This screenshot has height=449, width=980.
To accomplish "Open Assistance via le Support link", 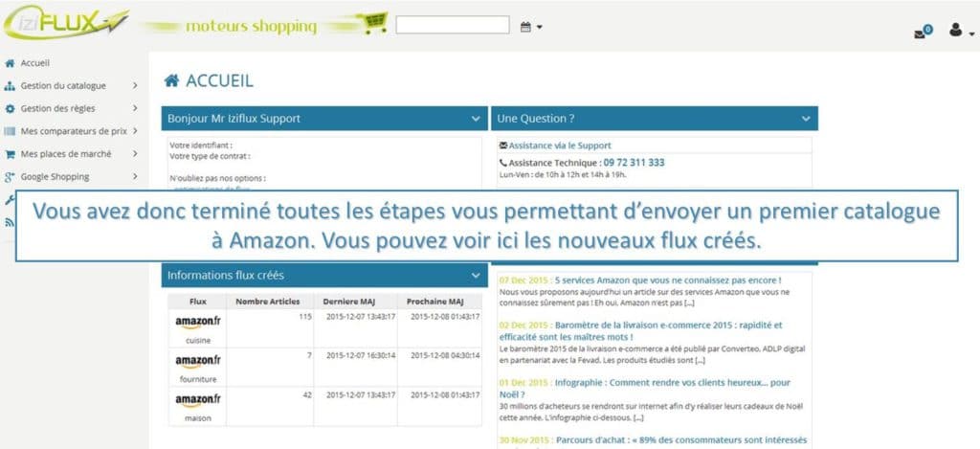I will 560,146.
